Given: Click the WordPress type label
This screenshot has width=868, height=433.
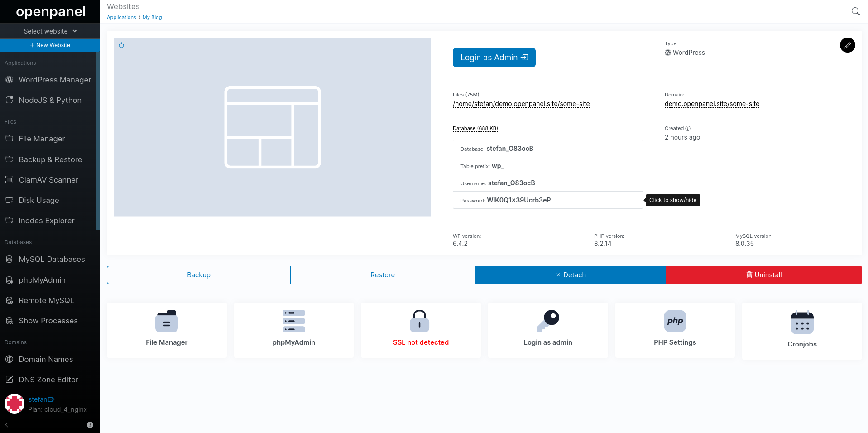Looking at the screenshot, I should (x=685, y=53).
